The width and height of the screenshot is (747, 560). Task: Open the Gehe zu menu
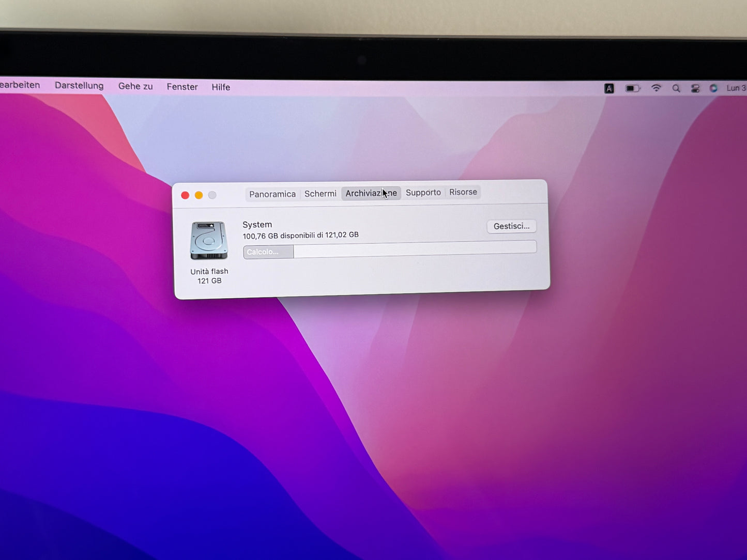(x=135, y=86)
